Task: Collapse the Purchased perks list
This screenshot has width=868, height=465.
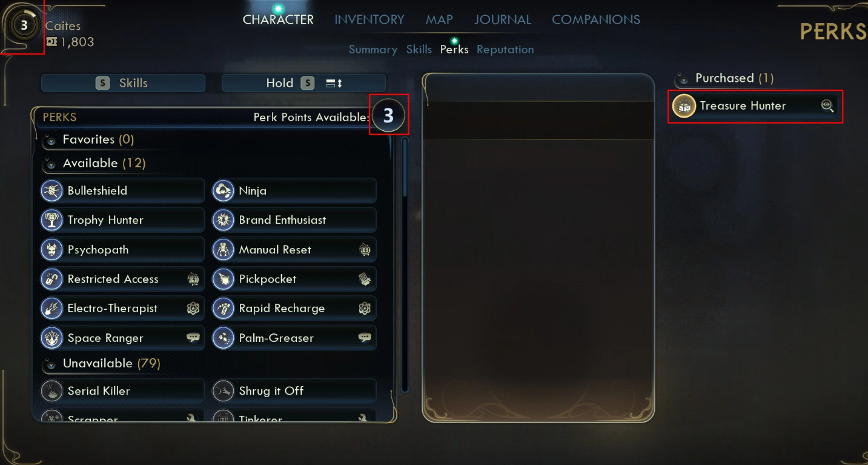Action: pos(683,79)
